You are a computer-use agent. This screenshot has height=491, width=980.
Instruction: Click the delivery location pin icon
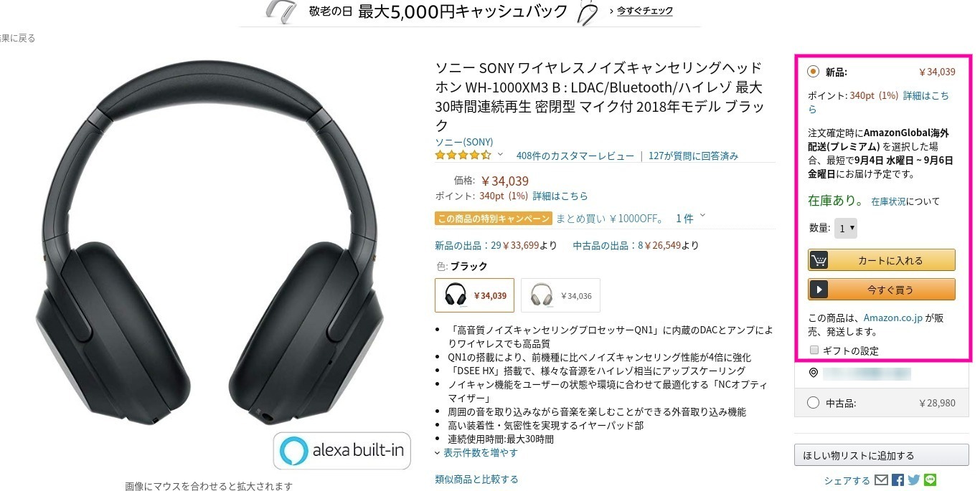pos(814,373)
